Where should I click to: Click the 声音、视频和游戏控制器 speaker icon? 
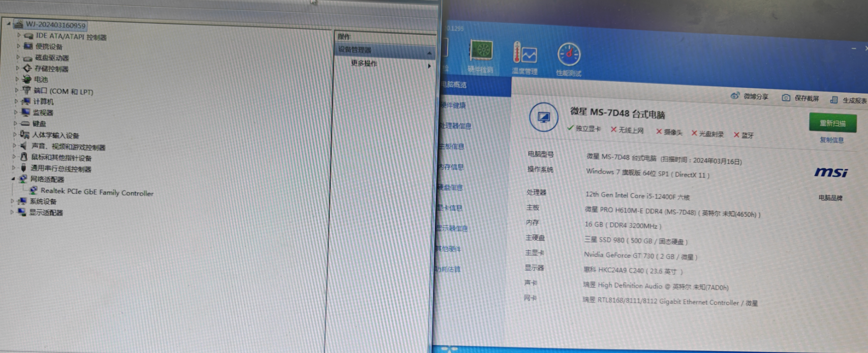23,145
